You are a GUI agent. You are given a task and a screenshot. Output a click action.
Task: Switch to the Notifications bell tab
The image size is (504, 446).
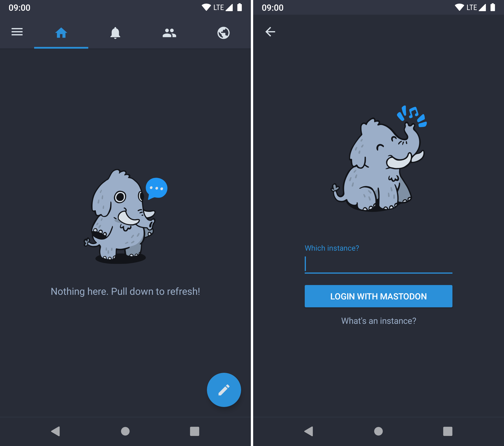[115, 33]
